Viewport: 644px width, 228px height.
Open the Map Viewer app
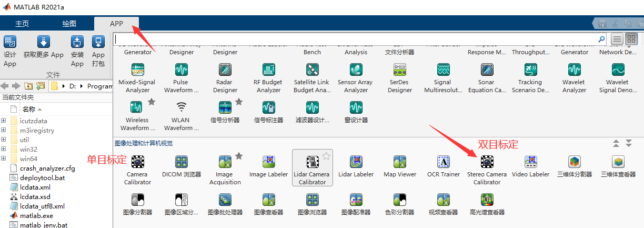(400, 166)
